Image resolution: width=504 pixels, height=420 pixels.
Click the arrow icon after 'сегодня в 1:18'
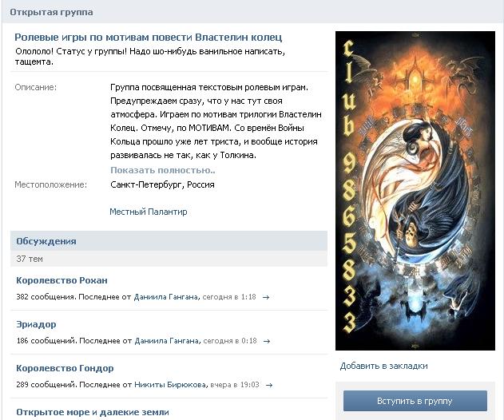pos(266,298)
